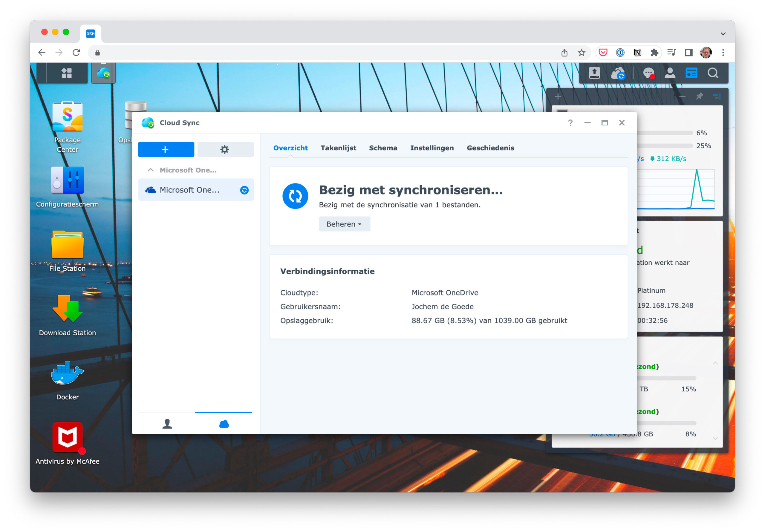Viewport: 765px width, 532px height.
Task: Collapse storage widget with up chevron
Action: pyautogui.click(x=715, y=363)
